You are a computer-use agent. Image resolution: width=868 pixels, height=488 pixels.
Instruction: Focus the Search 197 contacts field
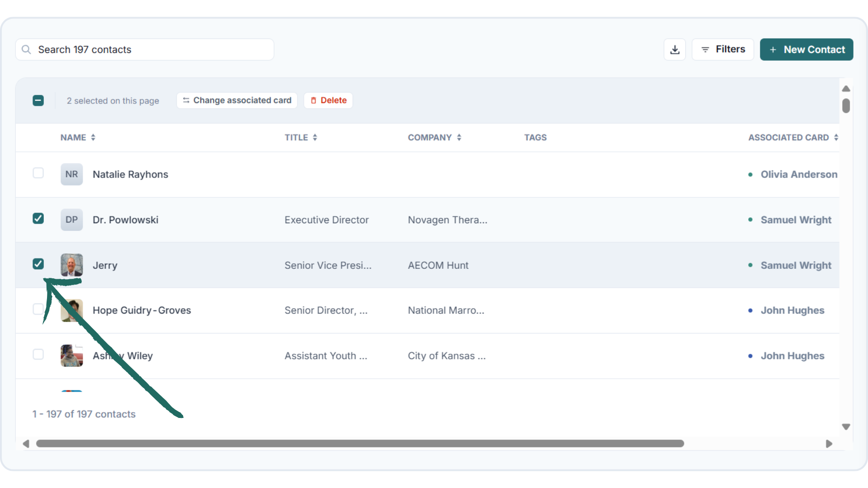point(145,49)
